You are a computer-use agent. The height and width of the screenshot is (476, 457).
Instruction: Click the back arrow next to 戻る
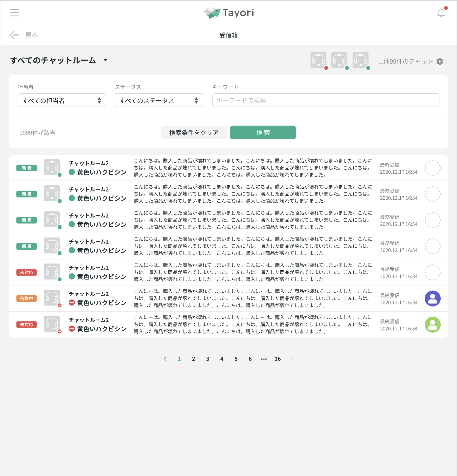(x=15, y=35)
